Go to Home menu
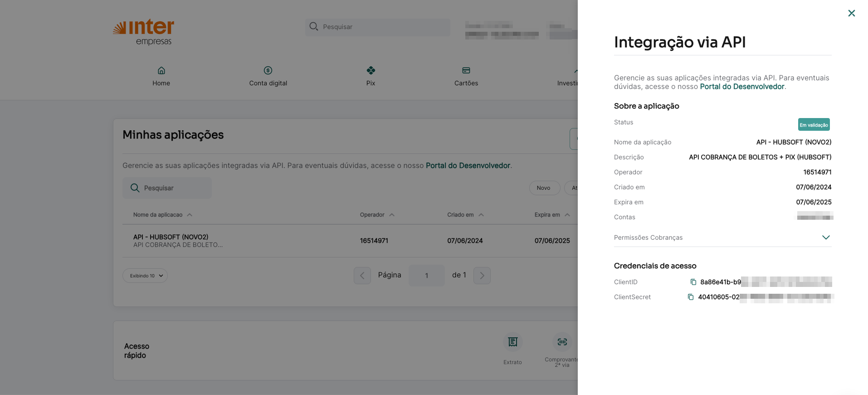Screen dimensions: 868x395 coord(161,76)
